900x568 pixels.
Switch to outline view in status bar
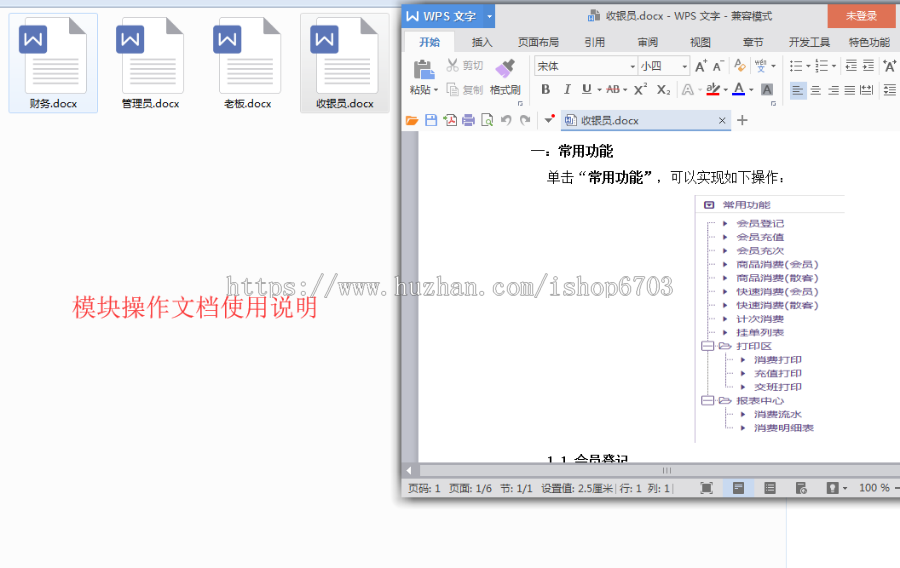pos(770,488)
